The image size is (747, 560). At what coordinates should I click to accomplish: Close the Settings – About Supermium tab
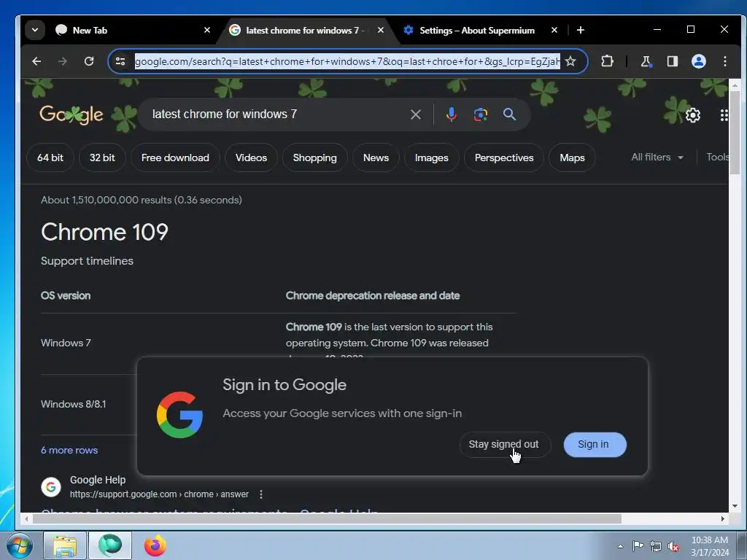(554, 30)
